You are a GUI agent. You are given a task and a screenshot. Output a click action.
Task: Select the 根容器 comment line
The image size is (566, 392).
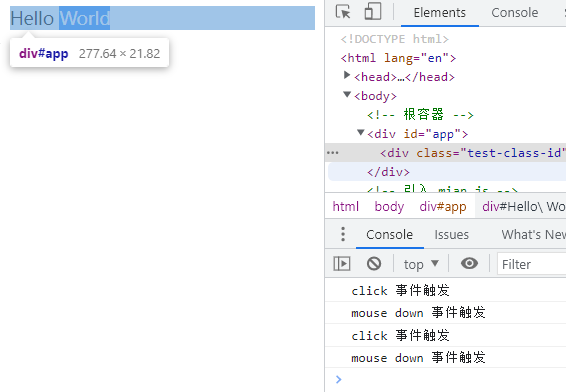420,115
